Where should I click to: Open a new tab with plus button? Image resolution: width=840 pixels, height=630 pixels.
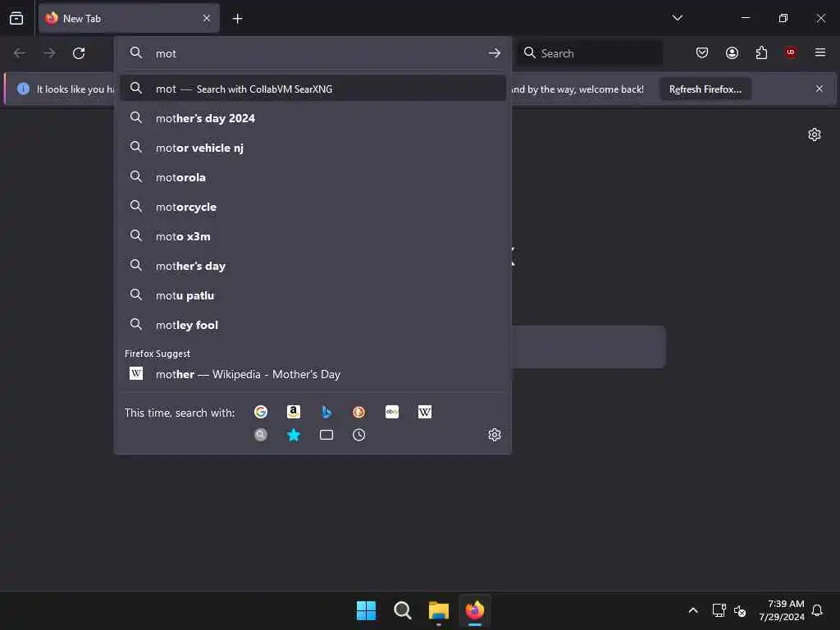pos(237,19)
